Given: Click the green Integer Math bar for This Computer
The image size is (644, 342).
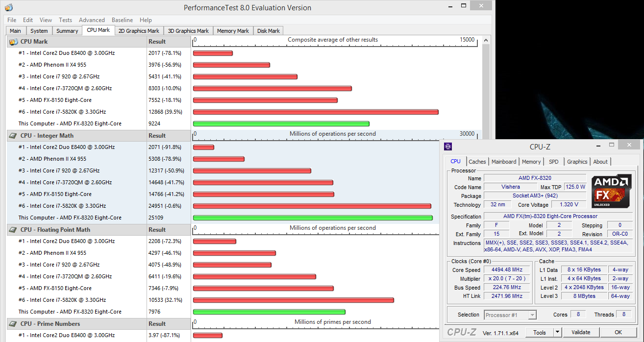Looking at the screenshot, I should tap(313, 218).
